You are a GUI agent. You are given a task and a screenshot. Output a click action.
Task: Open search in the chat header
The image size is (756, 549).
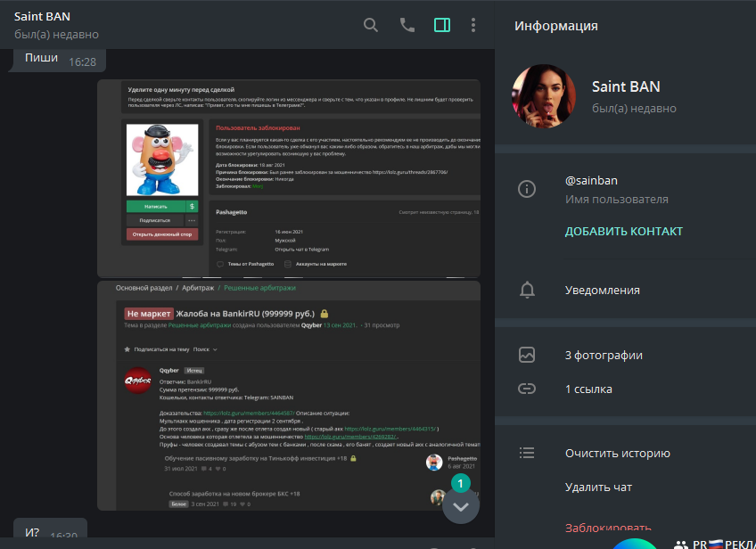370,25
